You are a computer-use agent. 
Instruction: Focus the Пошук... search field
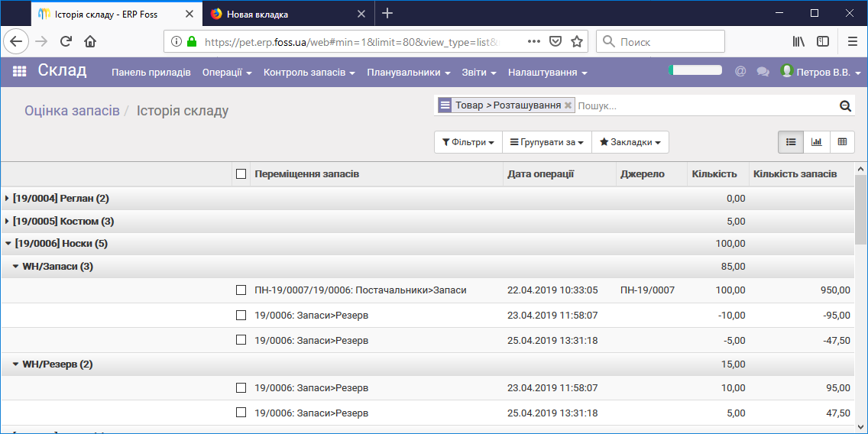(x=706, y=105)
